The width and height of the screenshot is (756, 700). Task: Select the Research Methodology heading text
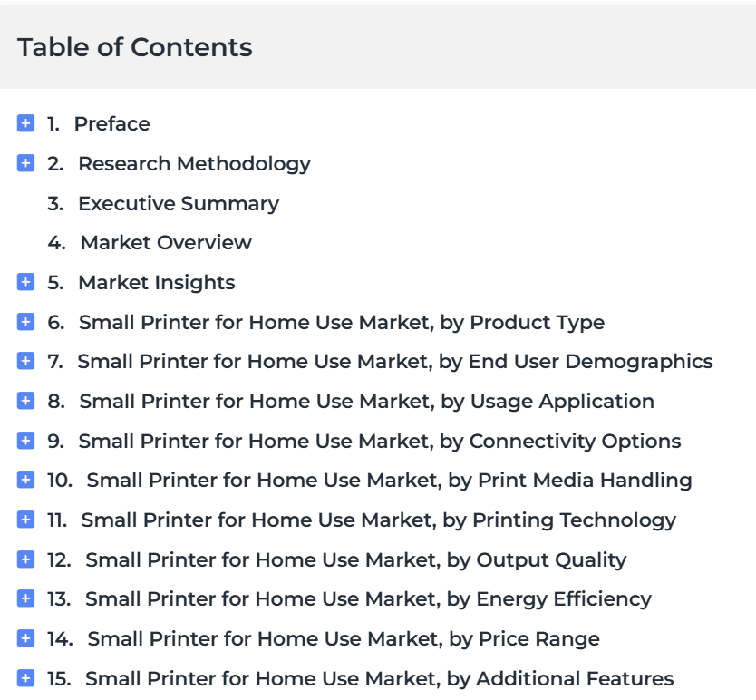pos(194,164)
